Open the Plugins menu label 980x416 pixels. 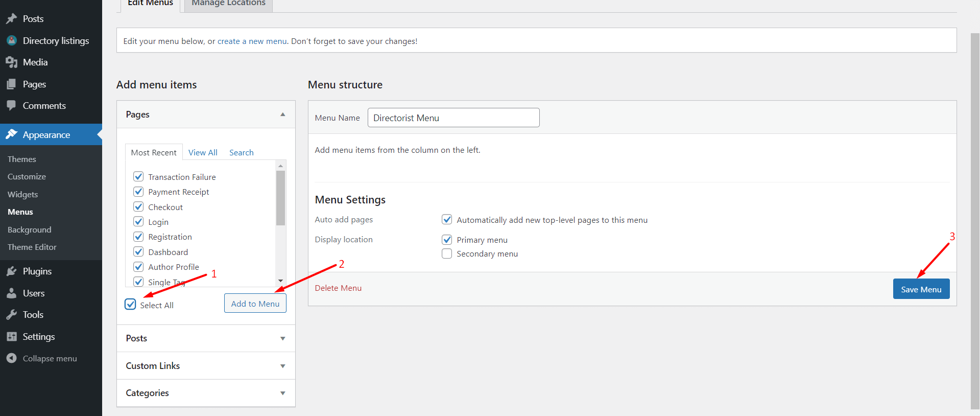37,271
